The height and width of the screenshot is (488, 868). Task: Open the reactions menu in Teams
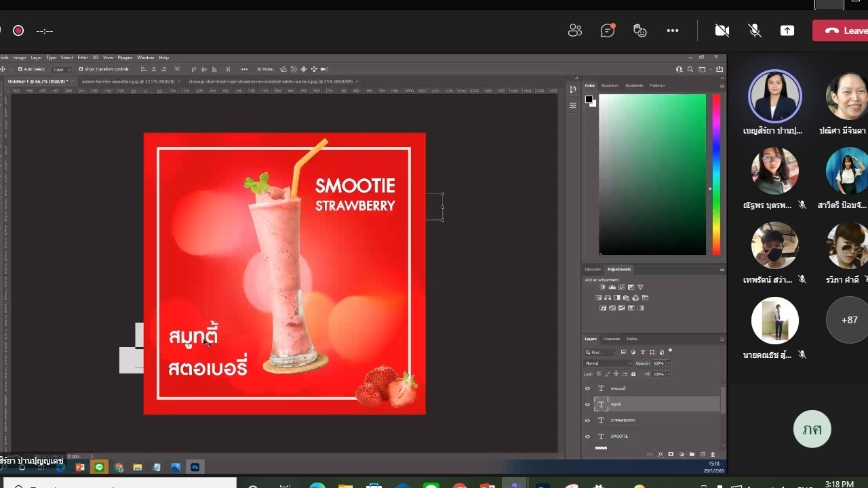coord(639,30)
